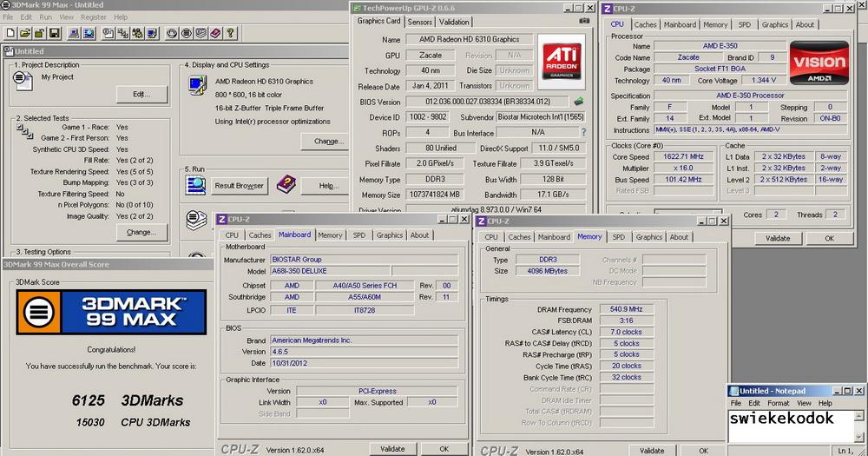The image size is (868, 456).
Task: Open the Register menu in 3DMark
Action: coord(94,17)
